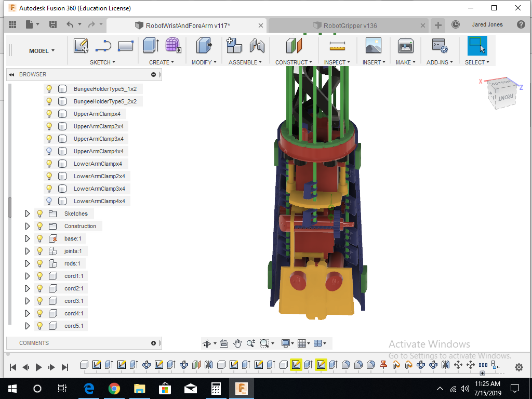Select the Press Pull modify icon

coord(204,46)
